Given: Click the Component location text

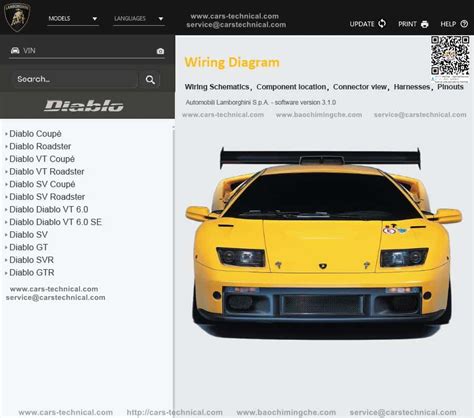Looking at the screenshot, I should coord(291,87).
